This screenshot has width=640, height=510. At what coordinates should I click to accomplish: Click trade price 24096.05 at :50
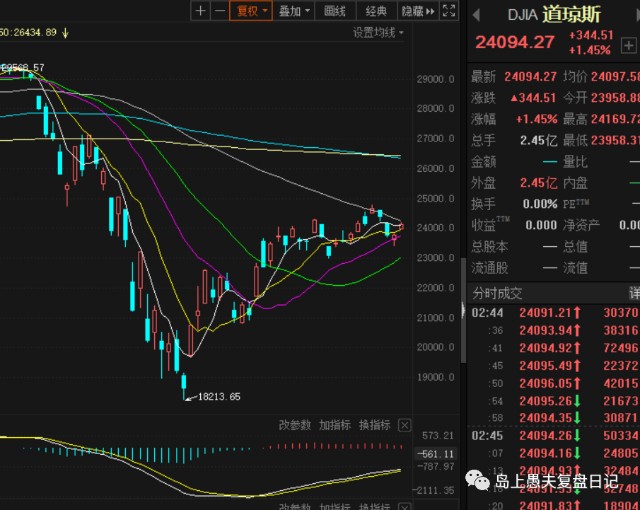545,384
